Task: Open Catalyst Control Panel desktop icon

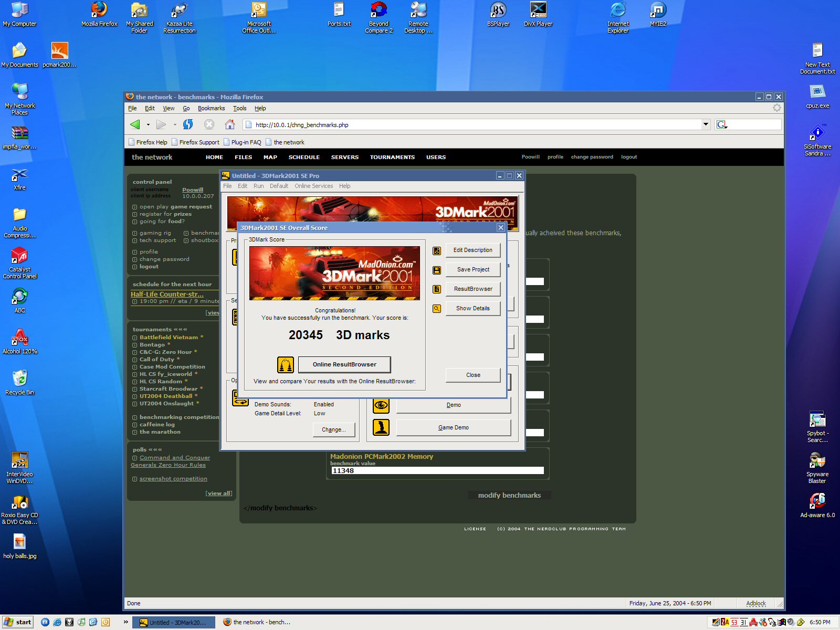Action: (19, 263)
